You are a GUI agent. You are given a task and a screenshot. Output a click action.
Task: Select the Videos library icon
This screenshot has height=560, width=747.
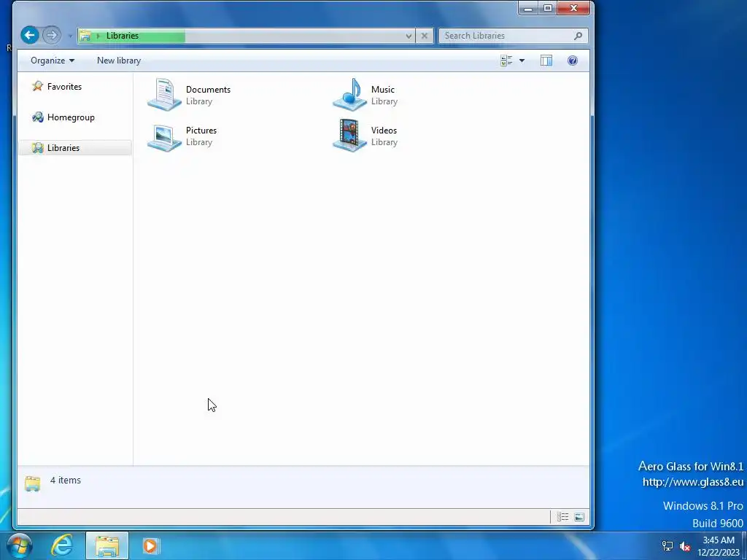click(x=349, y=136)
